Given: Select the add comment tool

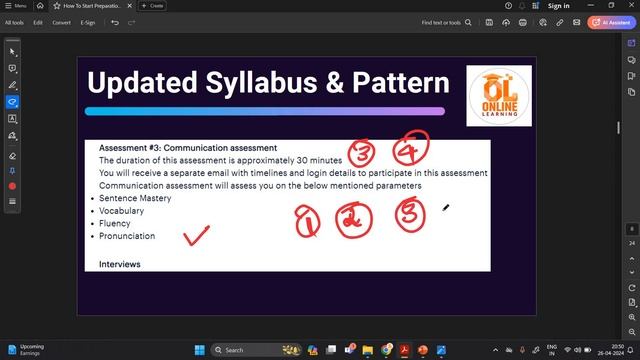Looking at the screenshot, I should click(12, 68).
